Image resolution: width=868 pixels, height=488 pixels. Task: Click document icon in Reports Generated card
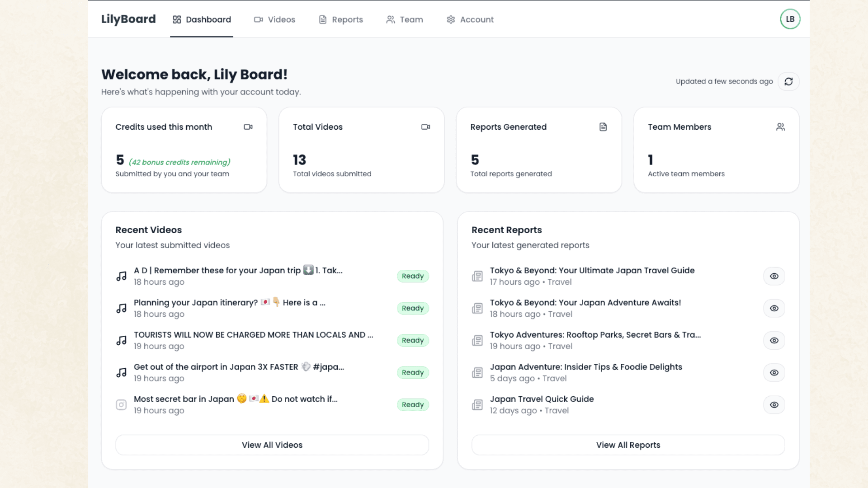603,127
